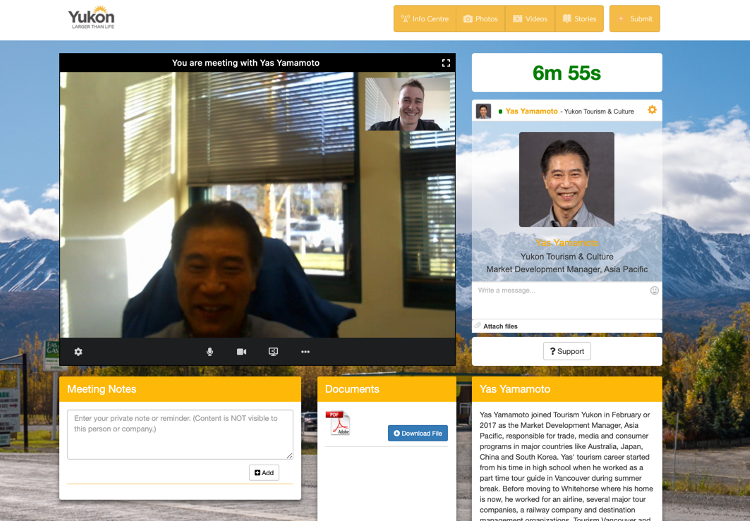The width and height of the screenshot is (750, 521).
Task: Click the 'Yukon Tourism & Culture' text under photo
Action: (x=567, y=256)
